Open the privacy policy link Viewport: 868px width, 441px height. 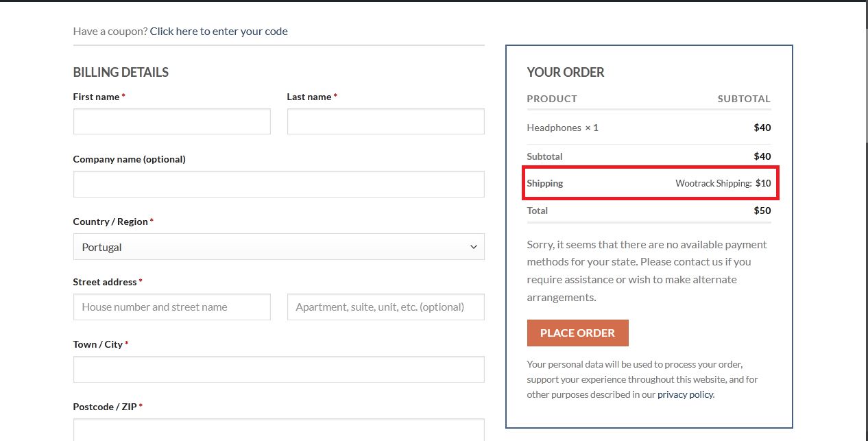coord(685,394)
